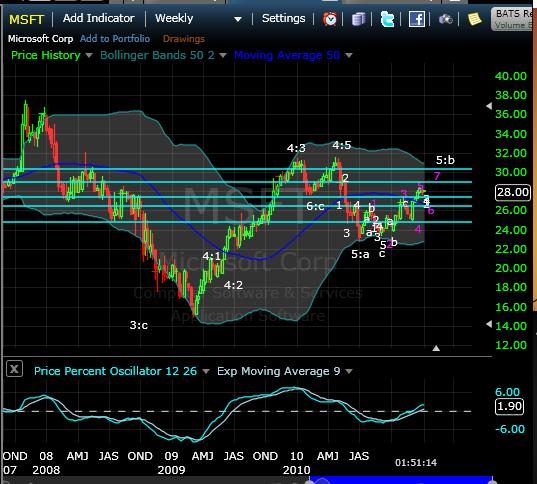Click the Add to Portfolio link
This screenshot has height=484, width=537.
pos(115,39)
